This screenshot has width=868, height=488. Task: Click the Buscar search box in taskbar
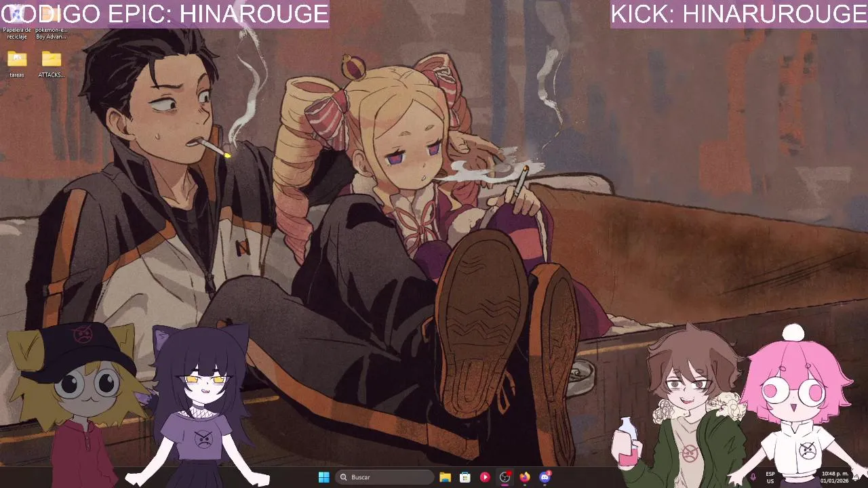(385, 477)
